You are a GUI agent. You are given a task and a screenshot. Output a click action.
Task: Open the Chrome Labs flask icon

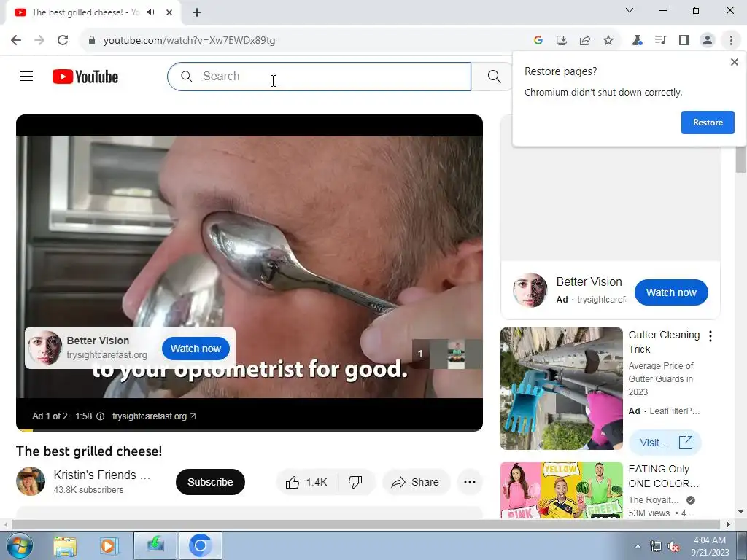pyautogui.click(x=637, y=41)
